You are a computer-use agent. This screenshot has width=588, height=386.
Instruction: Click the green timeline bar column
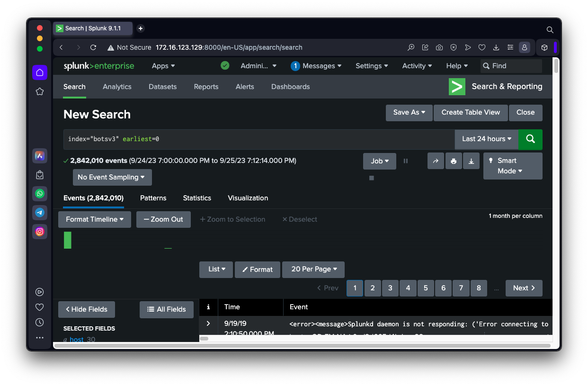(68, 240)
